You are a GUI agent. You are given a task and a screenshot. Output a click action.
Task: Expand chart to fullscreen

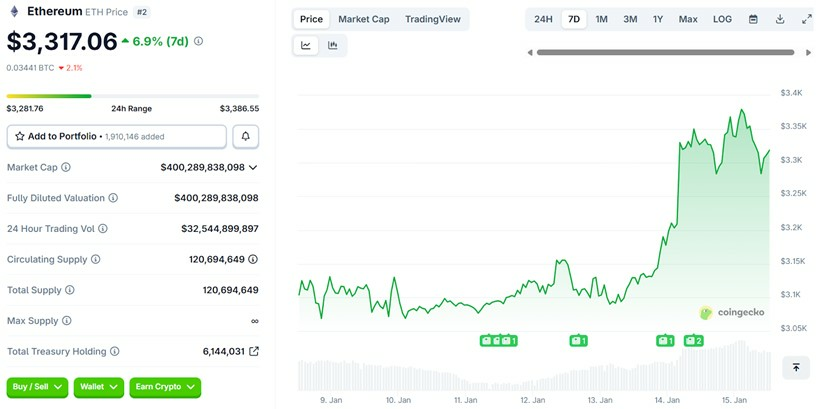(807, 19)
